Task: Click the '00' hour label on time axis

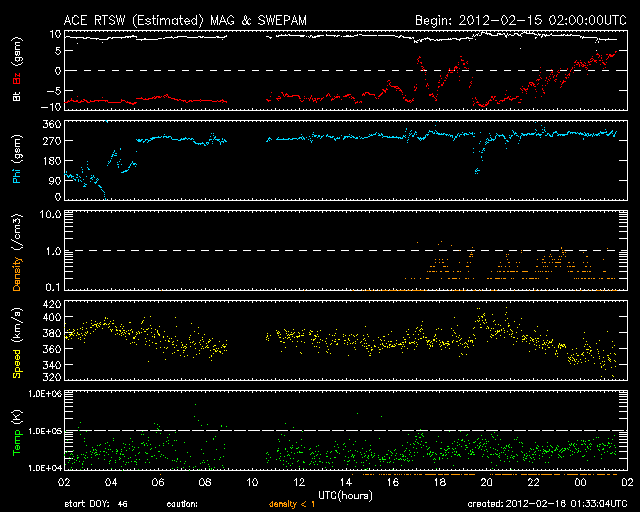Action: 580,482
